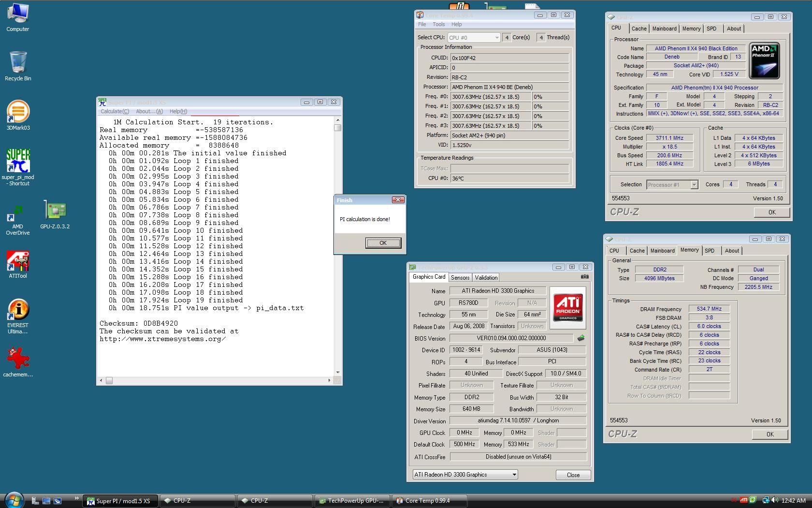Select the Mainboard tab in the upper CPU-Z
Screen dimensions: 812x508
(664, 29)
